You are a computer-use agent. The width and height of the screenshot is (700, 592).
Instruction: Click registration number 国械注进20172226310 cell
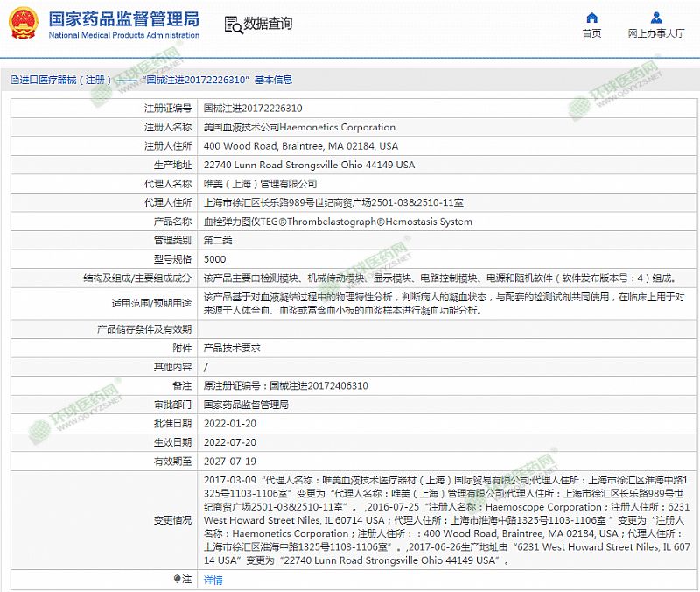[253, 109]
